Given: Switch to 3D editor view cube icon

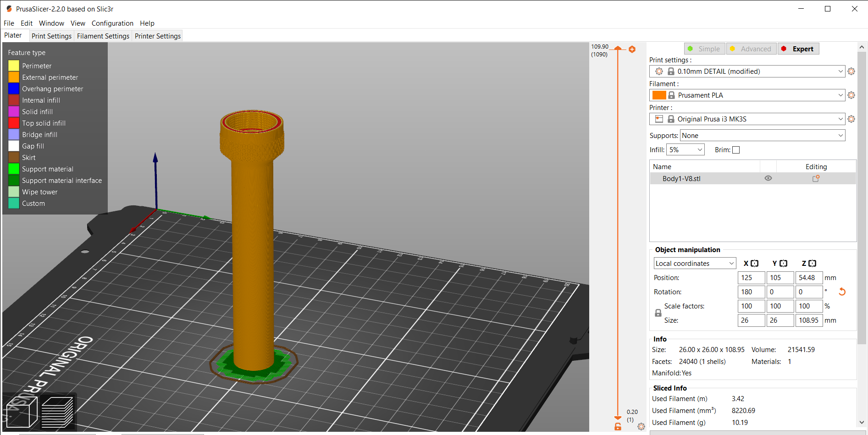Looking at the screenshot, I should click(x=22, y=412).
